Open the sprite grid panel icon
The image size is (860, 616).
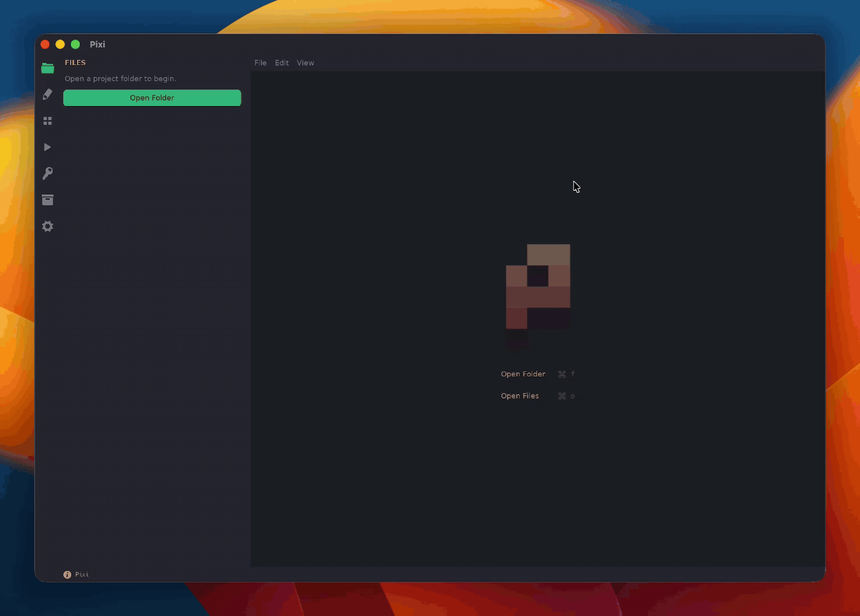click(47, 120)
